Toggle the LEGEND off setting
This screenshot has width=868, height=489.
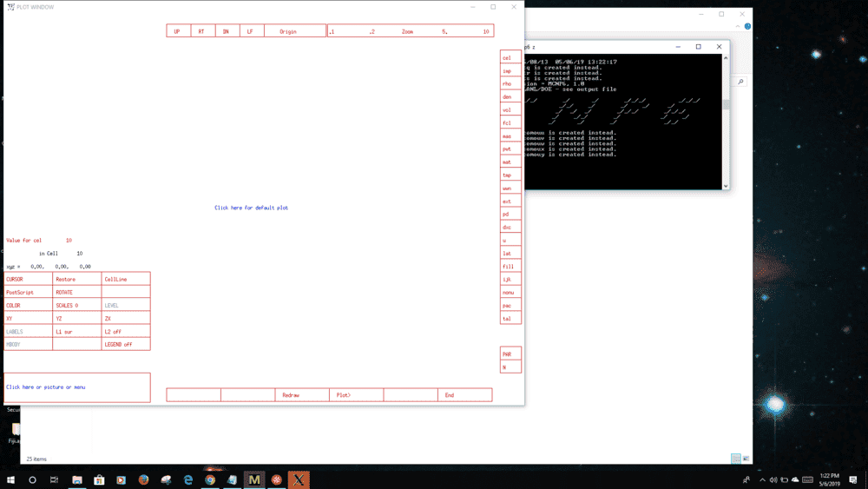coord(126,345)
